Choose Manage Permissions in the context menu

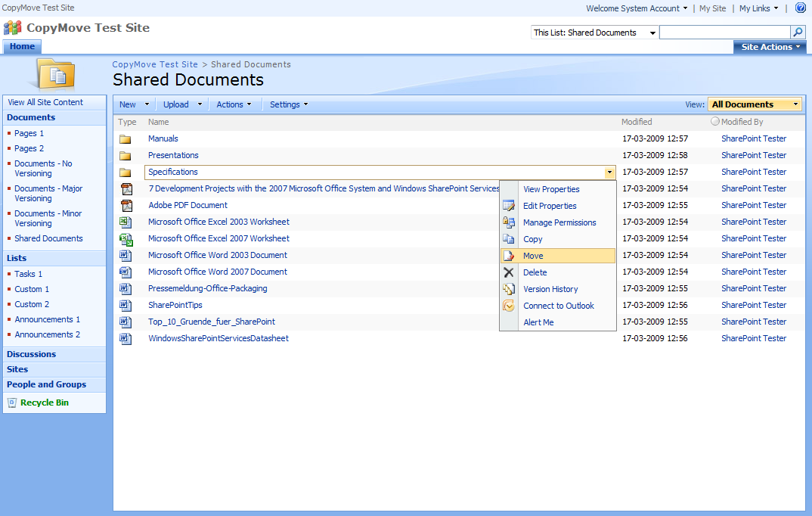(x=559, y=222)
